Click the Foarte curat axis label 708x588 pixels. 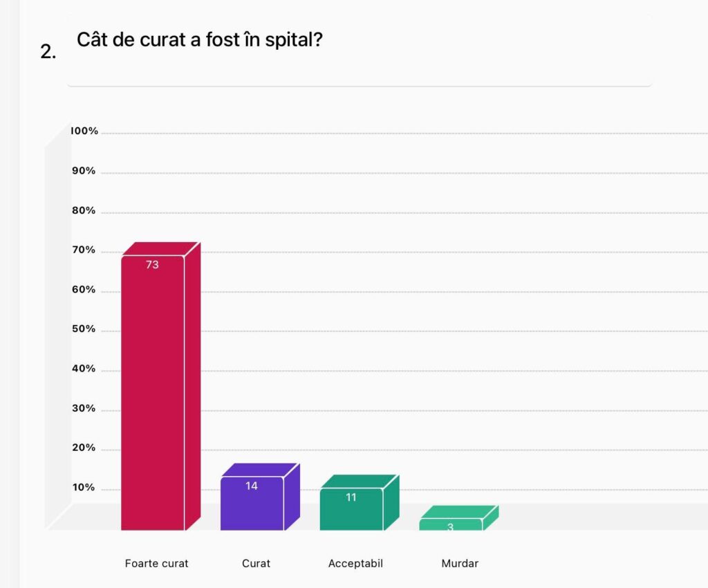157,563
